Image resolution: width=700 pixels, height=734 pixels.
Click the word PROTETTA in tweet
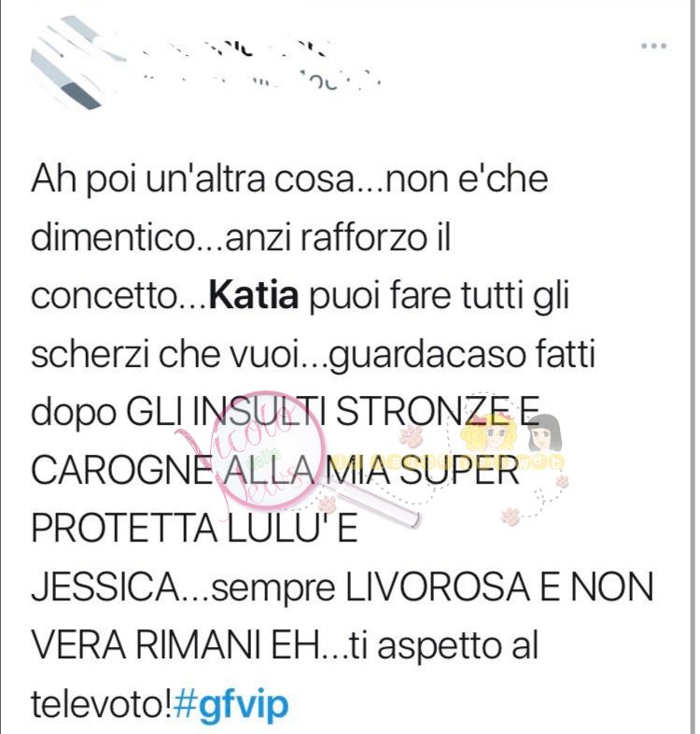coord(124,529)
